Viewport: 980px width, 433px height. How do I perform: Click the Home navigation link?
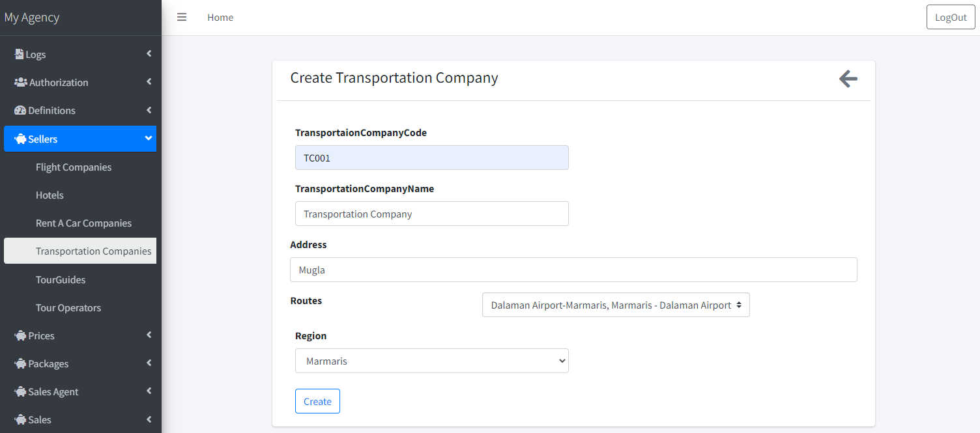[220, 17]
